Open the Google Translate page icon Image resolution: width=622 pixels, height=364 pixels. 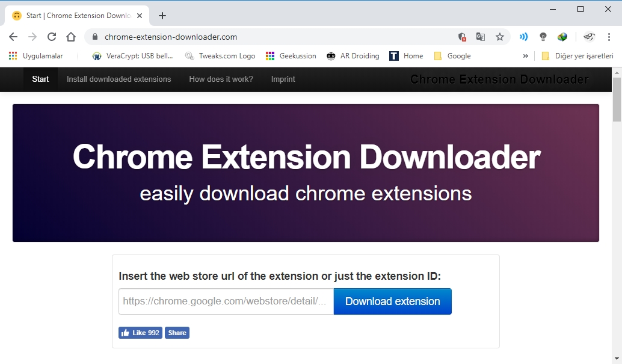click(481, 37)
